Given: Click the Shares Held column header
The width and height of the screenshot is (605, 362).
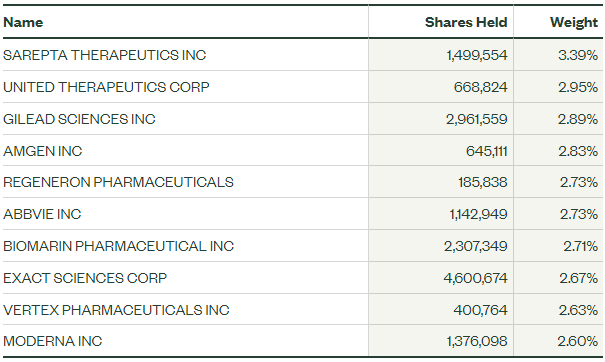Looking at the screenshot, I should pos(466,22).
